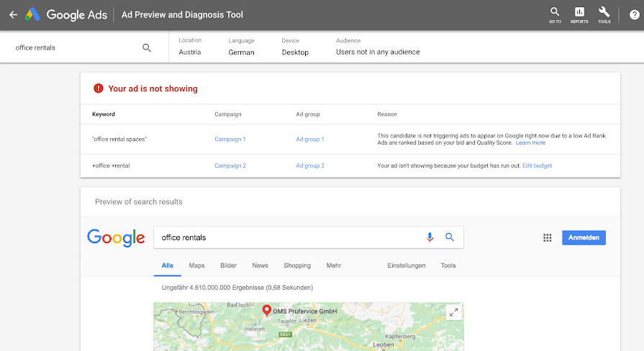Image resolution: width=644 pixels, height=351 pixels.
Task: Switch to the Bilder tab
Action: point(228,265)
